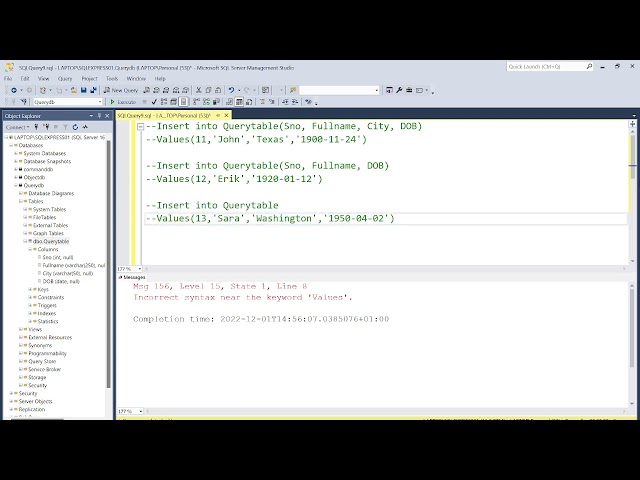Viewport: 640px width, 480px height.
Task: Open the Edit menu
Action: click(25, 78)
